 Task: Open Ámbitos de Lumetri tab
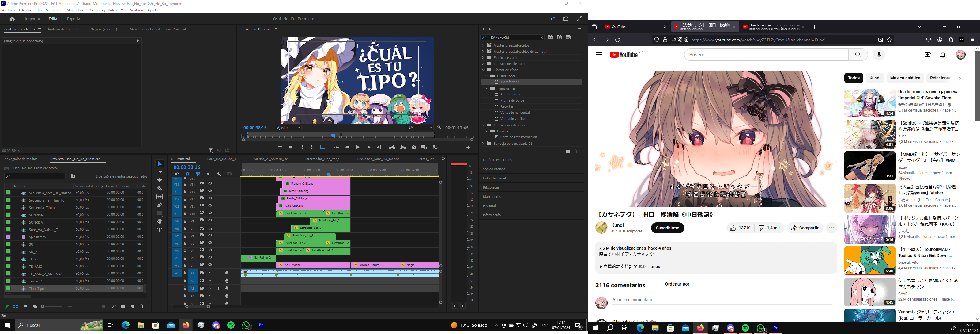click(63, 29)
